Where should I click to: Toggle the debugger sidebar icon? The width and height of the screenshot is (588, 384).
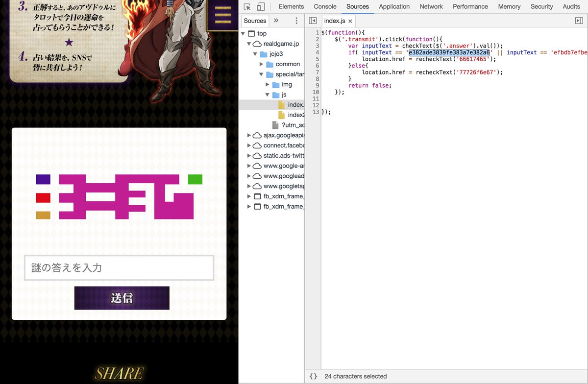(579, 21)
